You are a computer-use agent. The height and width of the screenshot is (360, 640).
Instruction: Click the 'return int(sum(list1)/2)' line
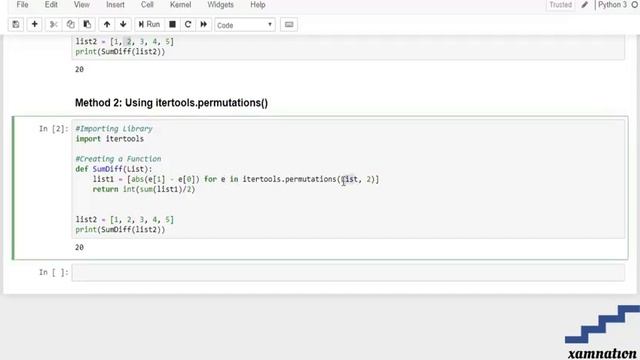pos(144,189)
